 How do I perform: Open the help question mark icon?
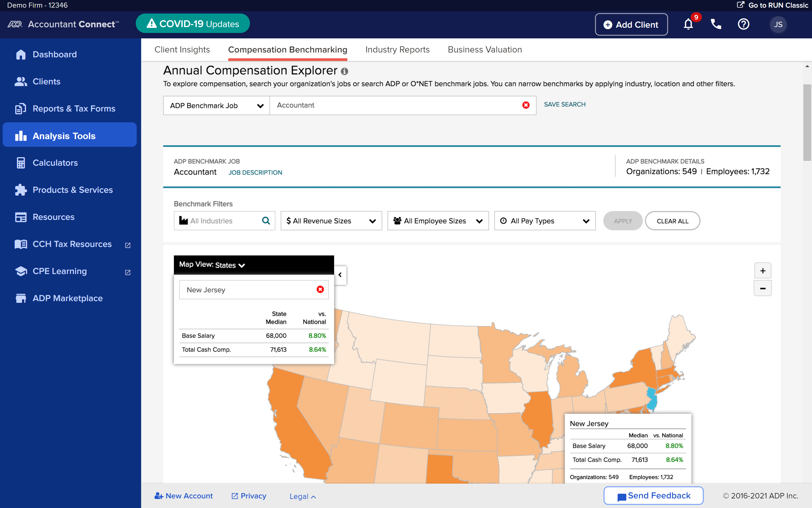[x=743, y=24]
